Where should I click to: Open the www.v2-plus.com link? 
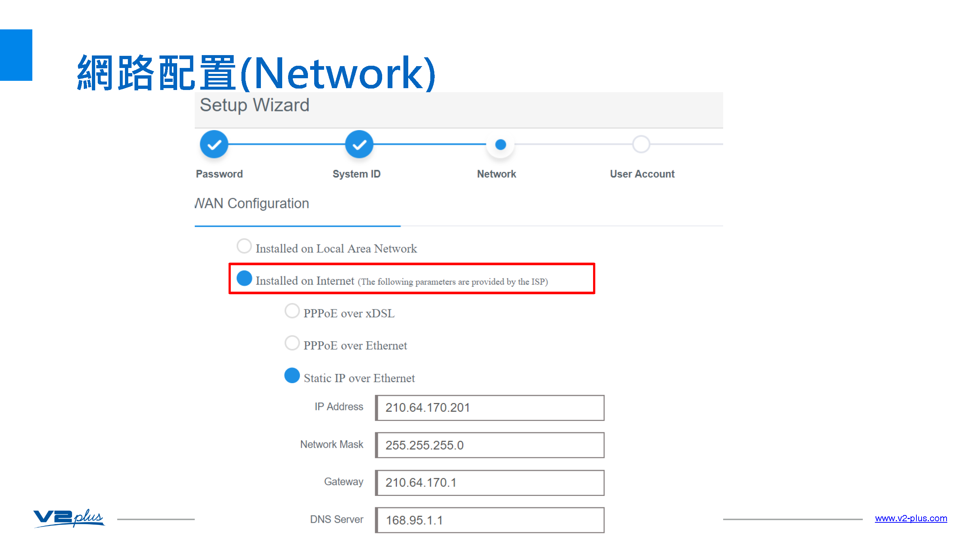911,518
